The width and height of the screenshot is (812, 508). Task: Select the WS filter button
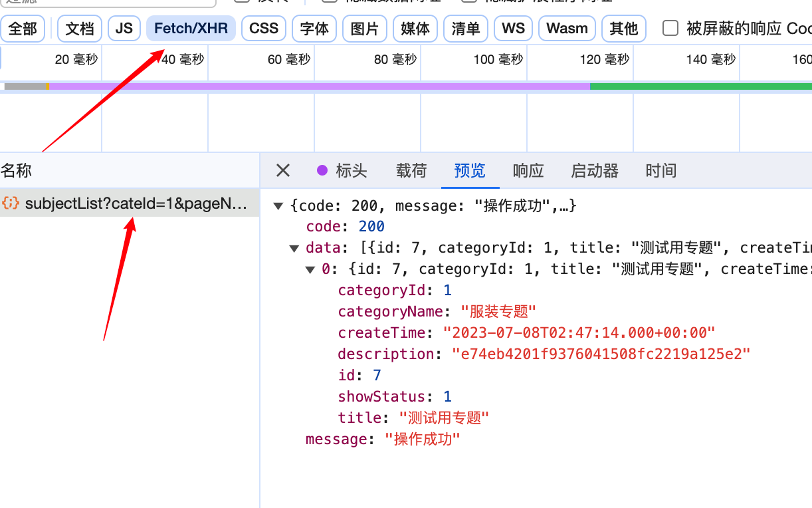click(x=513, y=29)
